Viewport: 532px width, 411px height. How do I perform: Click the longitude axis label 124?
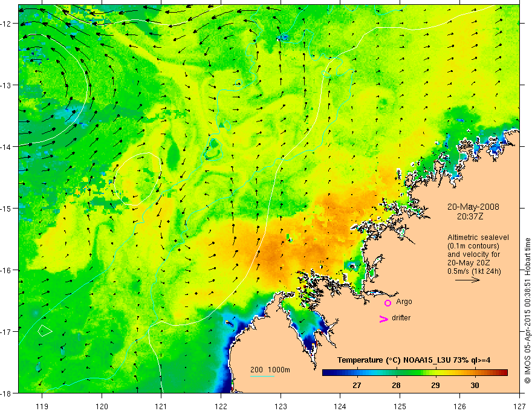(340, 406)
